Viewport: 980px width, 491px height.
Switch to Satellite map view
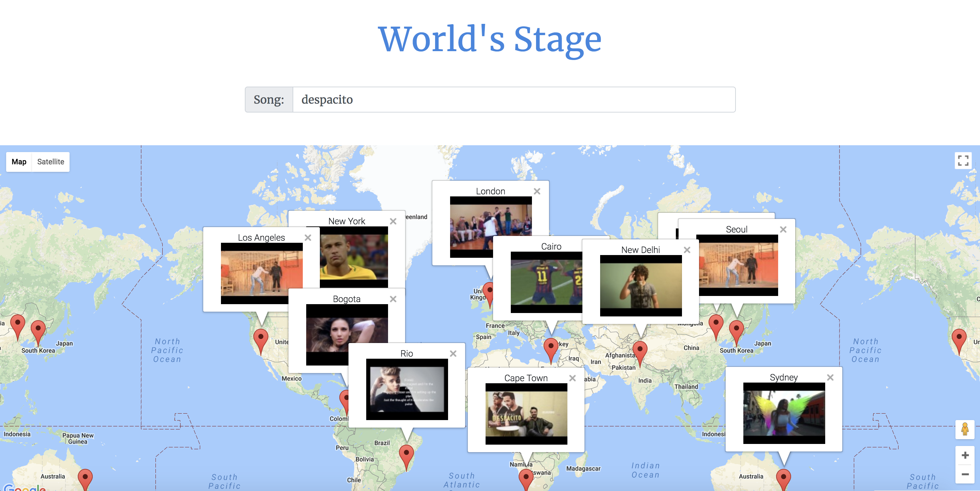click(50, 162)
